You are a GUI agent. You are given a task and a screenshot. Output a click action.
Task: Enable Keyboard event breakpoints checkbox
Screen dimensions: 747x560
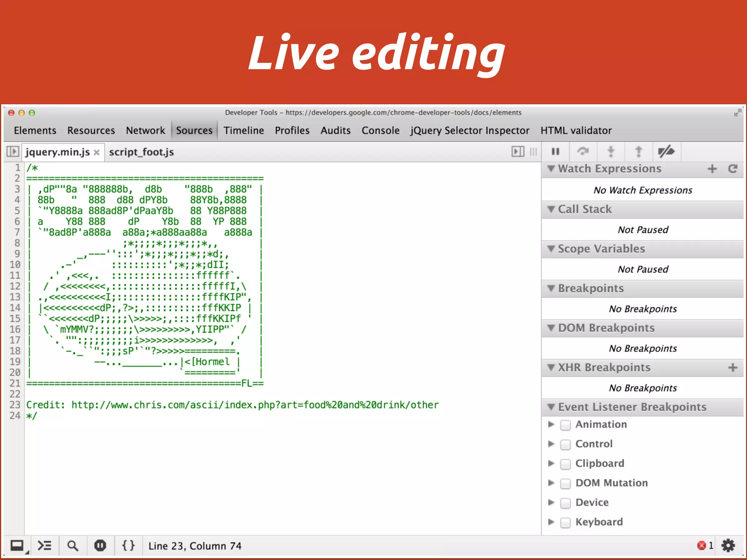(x=565, y=522)
